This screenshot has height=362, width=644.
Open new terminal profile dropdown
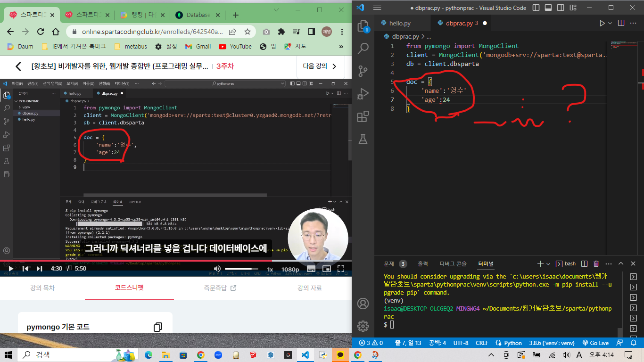click(548, 264)
